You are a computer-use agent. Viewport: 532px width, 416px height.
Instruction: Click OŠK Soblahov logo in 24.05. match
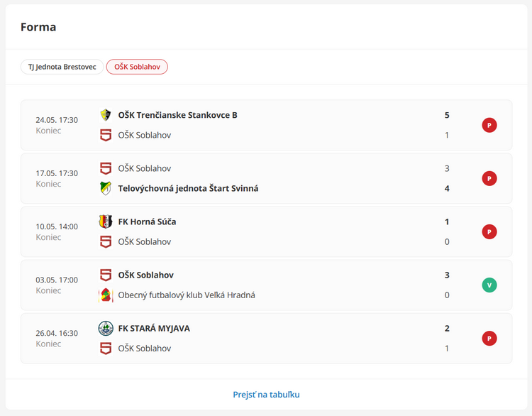click(106, 135)
